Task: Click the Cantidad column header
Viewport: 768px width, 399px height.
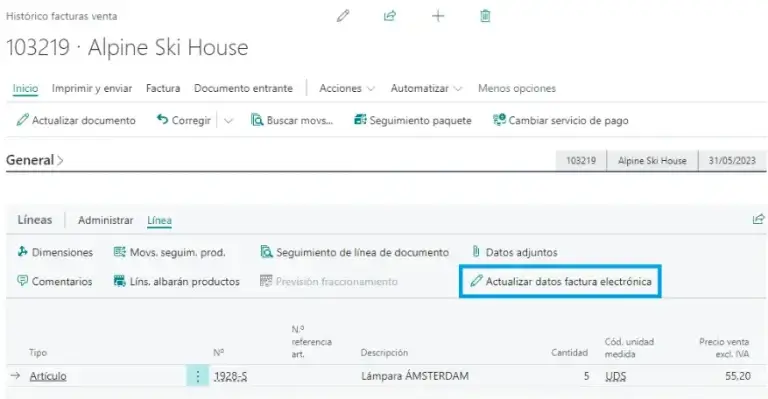Action: [x=569, y=352]
